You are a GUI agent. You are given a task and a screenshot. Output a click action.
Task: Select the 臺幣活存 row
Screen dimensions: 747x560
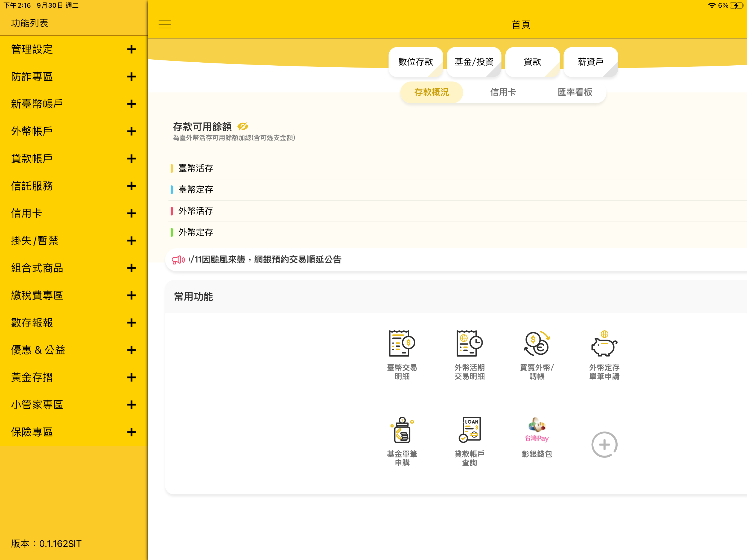[458, 168]
